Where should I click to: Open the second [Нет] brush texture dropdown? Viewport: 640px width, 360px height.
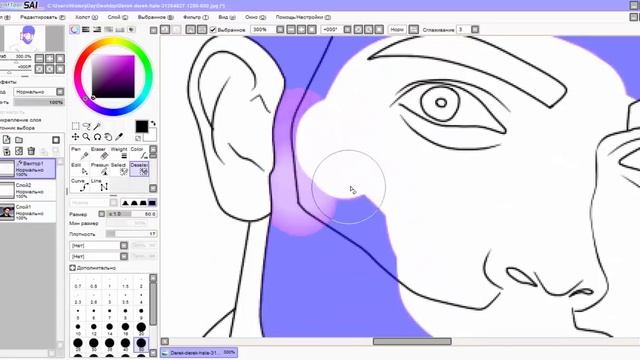click(x=124, y=256)
